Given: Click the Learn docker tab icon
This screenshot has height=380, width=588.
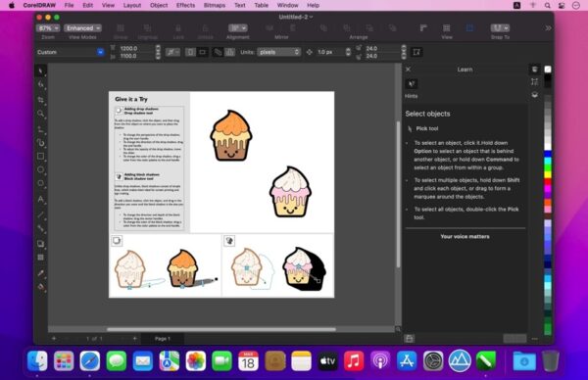Looking at the screenshot, I should [x=535, y=70].
